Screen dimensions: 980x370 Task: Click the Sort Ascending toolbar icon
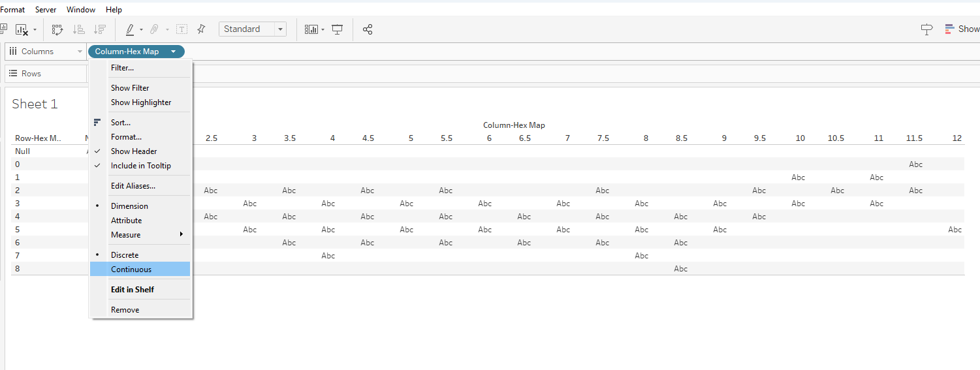point(78,29)
